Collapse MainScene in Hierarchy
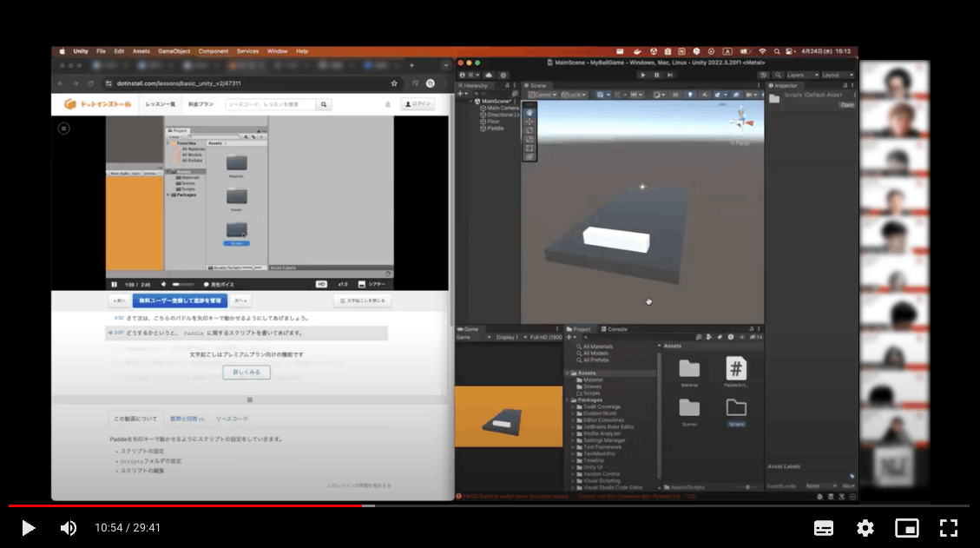Image resolution: width=980 pixels, height=548 pixels. [x=470, y=102]
